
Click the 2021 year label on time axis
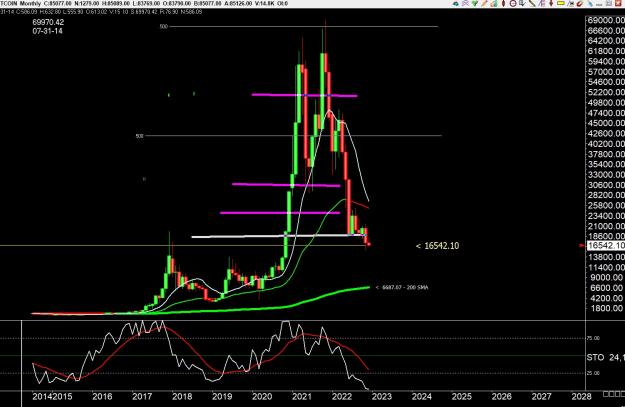pos(302,397)
